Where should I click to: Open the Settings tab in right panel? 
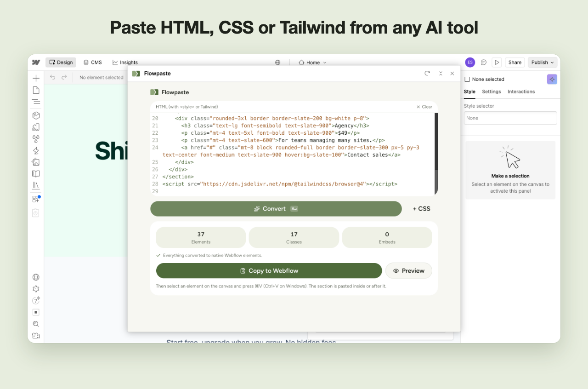click(492, 92)
